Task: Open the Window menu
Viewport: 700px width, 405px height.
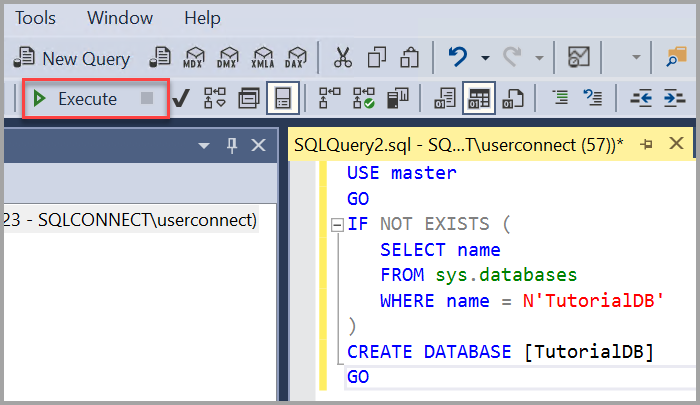Action: (x=120, y=18)
